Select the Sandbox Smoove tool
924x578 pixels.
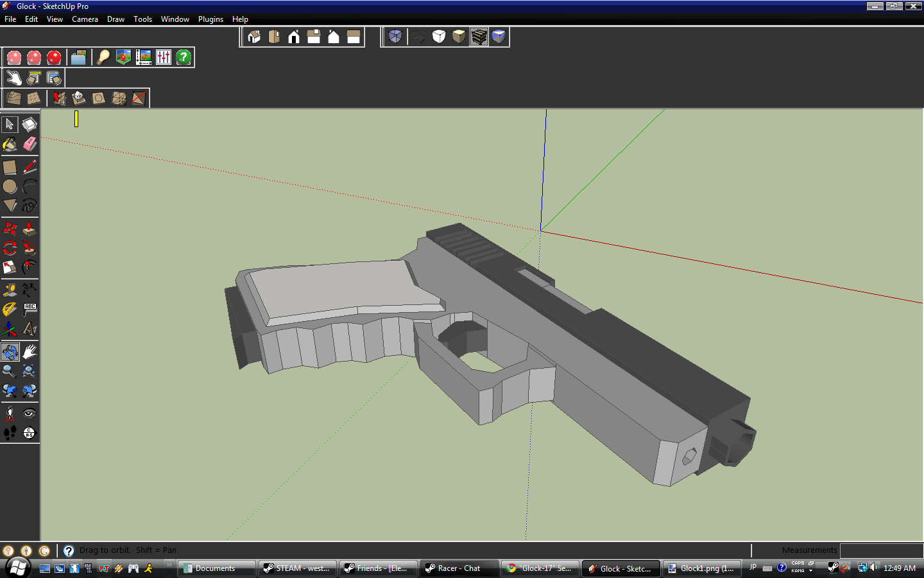[59, 98]
